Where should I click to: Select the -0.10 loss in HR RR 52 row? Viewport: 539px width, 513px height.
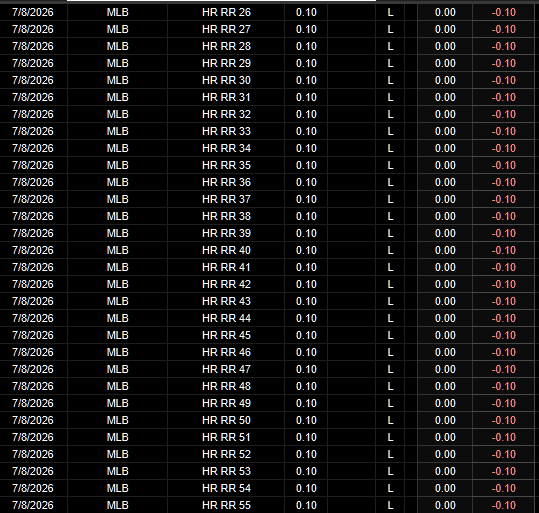click(x=504, y=454)
